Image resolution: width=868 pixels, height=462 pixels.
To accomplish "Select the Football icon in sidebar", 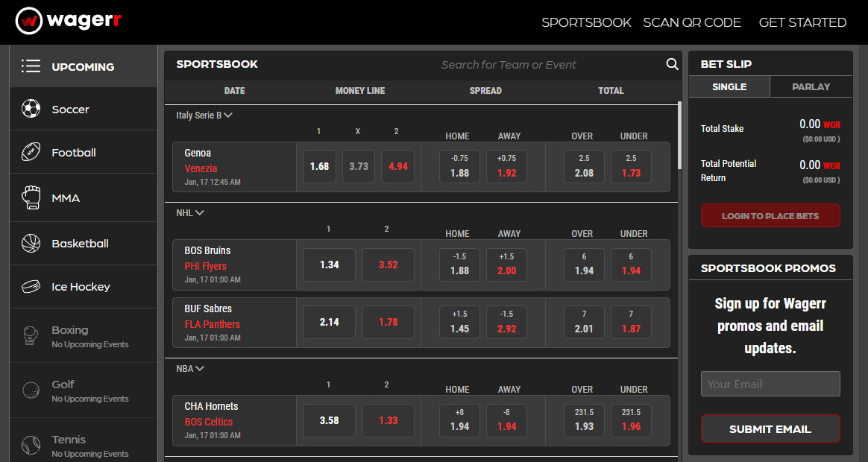I will click(x=31, y=153).
